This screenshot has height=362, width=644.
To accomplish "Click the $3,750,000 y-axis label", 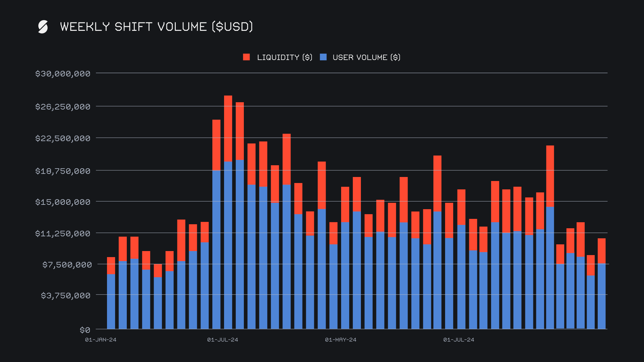I will (x=65, y=296).
